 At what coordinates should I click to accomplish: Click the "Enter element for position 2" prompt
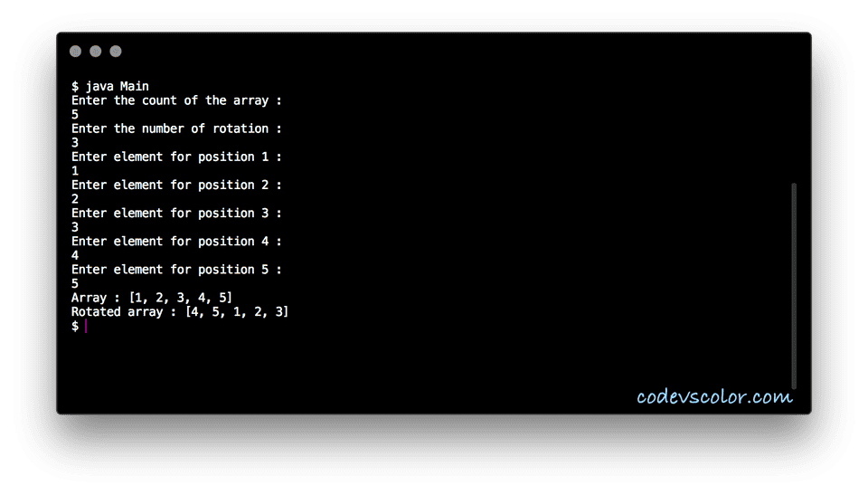(177, 185)
